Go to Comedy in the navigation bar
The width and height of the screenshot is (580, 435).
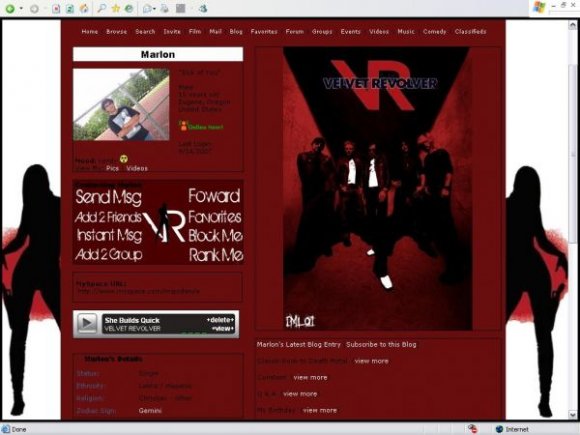coord(435,31)
